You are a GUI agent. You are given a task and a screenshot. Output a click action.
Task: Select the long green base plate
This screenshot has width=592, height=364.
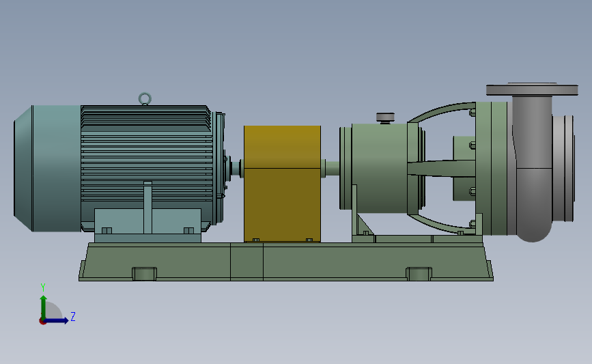pyautogui.click(x=286, y=262)
